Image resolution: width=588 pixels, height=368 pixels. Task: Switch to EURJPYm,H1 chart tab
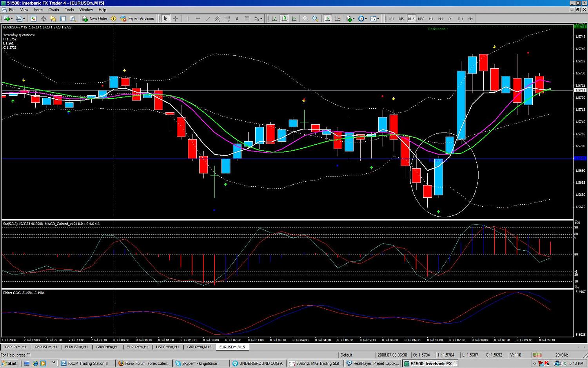(x=138, y=347)
